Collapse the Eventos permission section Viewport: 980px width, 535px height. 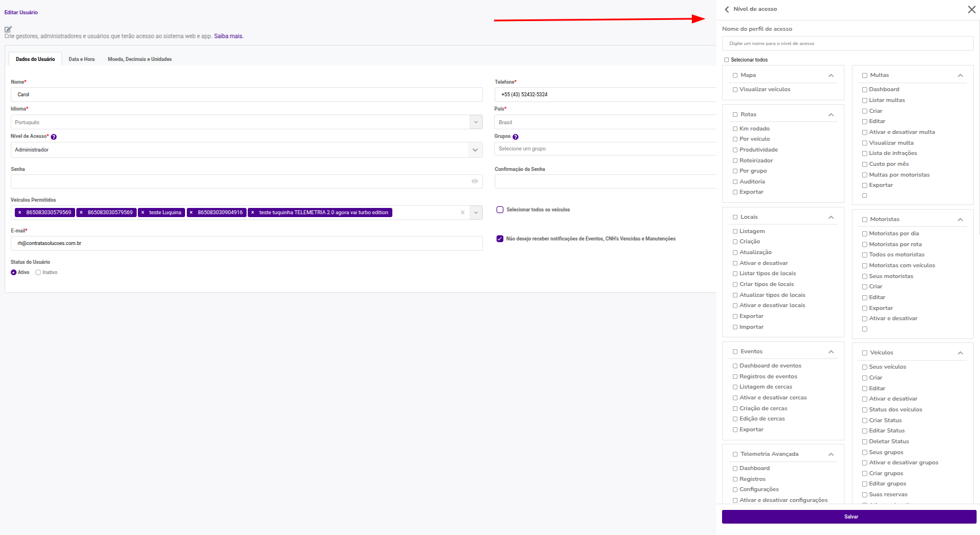click(831, 352)
